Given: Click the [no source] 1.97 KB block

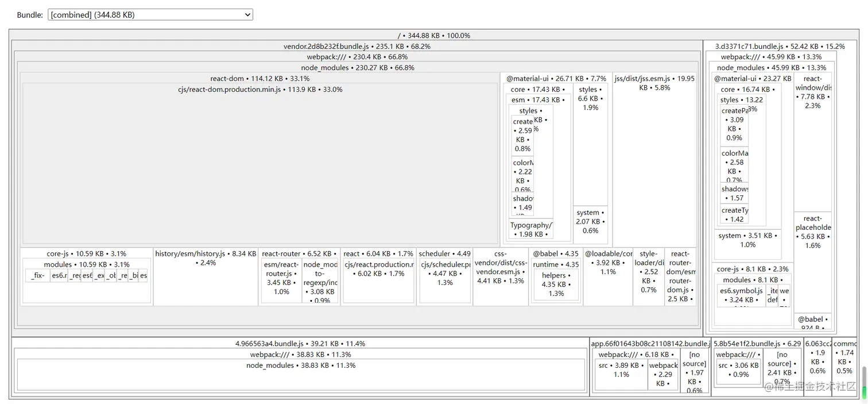Looking at the screenshot, I should pyautogui.click(x=695, y=371).
